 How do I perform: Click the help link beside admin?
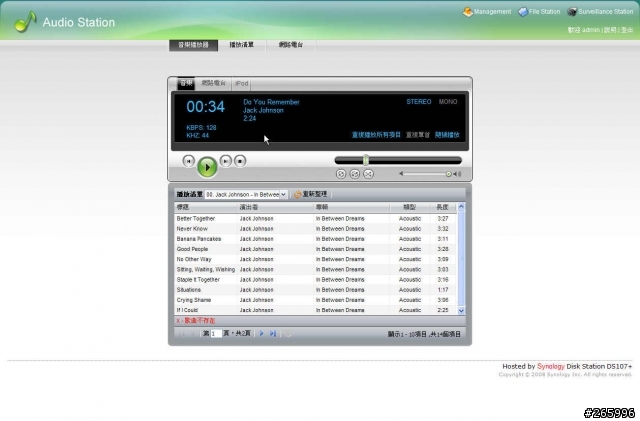point(610,30)
